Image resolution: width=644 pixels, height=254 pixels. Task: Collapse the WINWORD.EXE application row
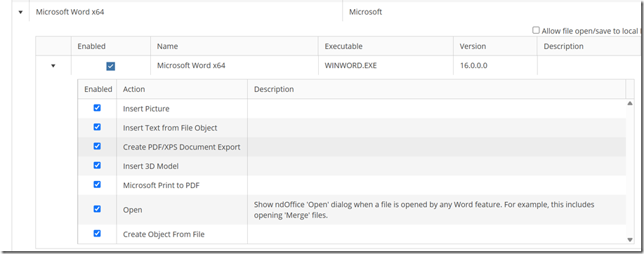tap(53, 66)
